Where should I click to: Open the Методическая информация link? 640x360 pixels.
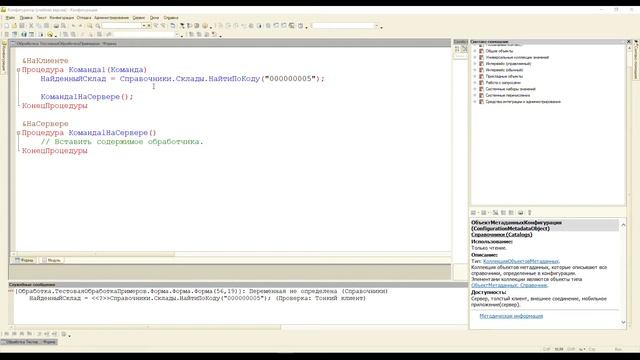[511, 316]
